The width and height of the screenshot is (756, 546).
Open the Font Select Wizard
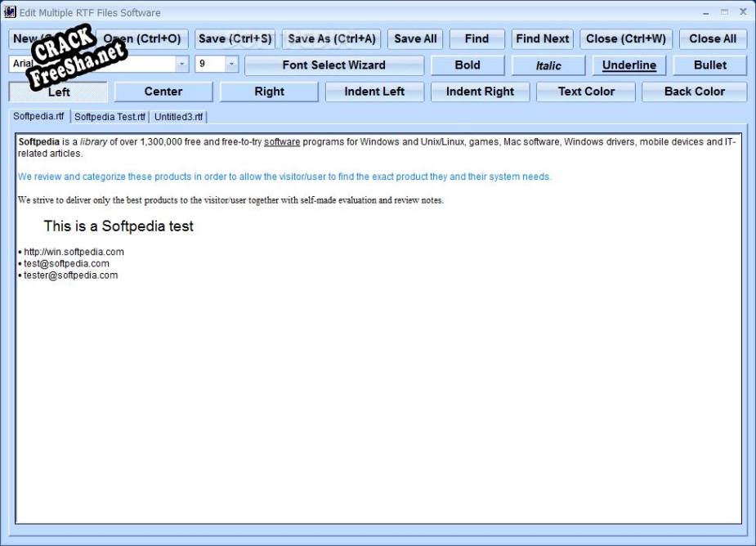(x=333, y=65)
